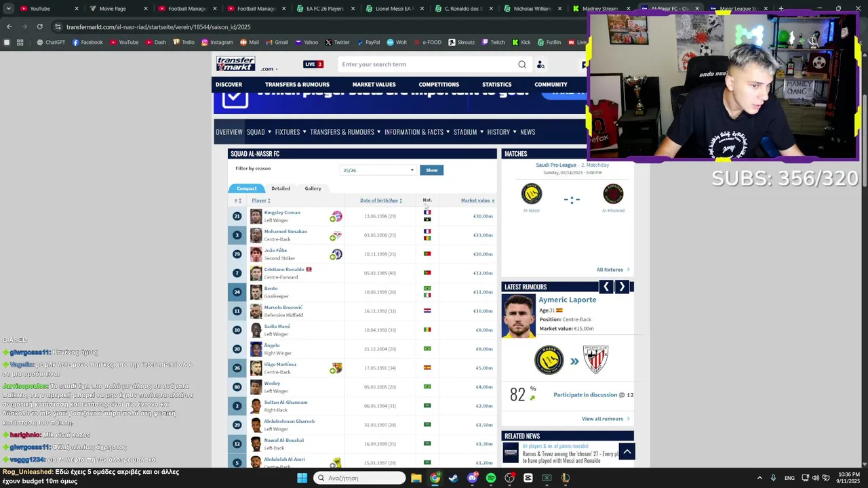The width and height of the screenshot is (868, 488).
Task: Open Kingsley Coman player link
Action: coord(282,213)
